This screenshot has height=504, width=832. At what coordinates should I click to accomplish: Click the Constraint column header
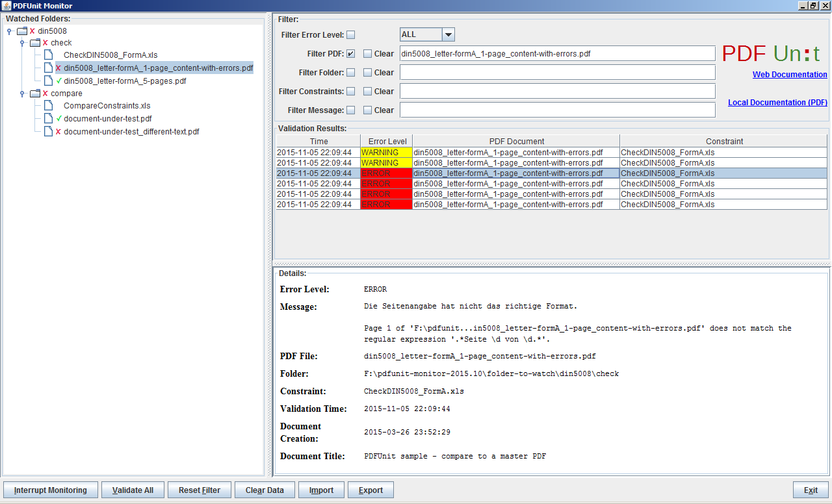pyautogui.click(x=723, y=141)
